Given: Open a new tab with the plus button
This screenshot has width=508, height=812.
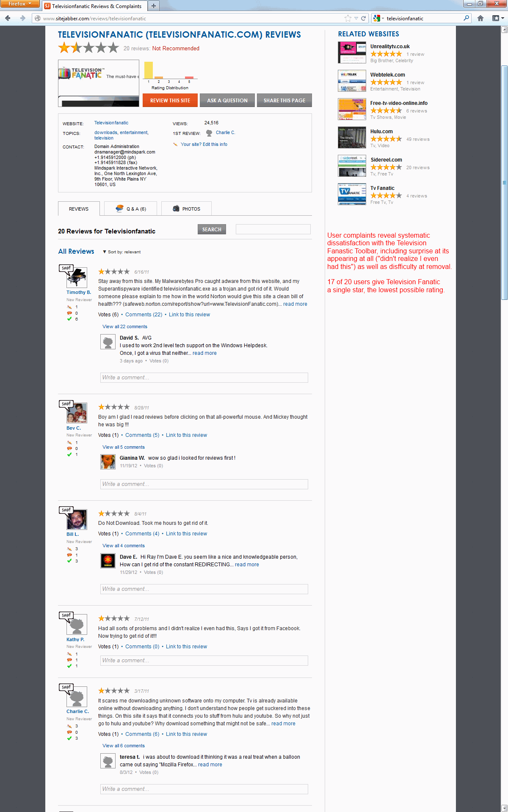Looking at the screenshot, I should point(154,6).
